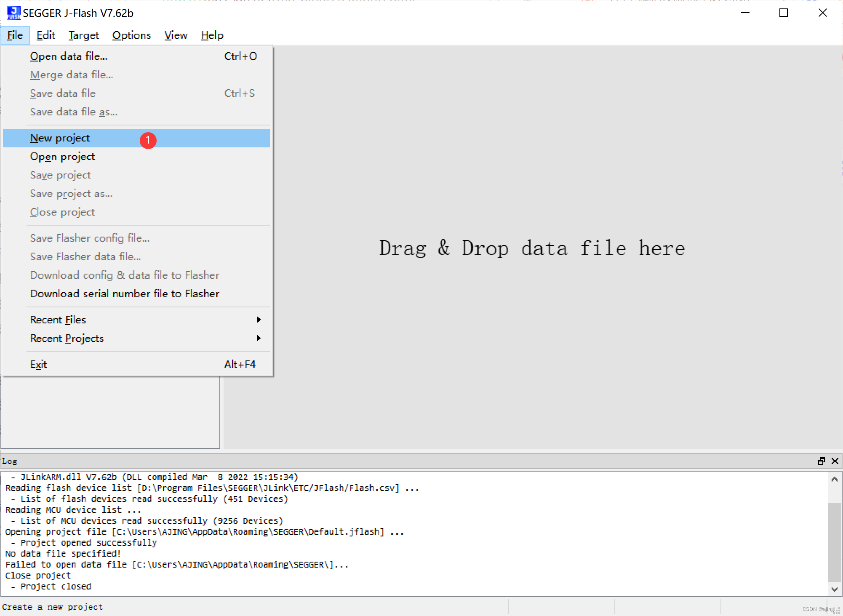
Task: Open the View menu
Action: 176,35
